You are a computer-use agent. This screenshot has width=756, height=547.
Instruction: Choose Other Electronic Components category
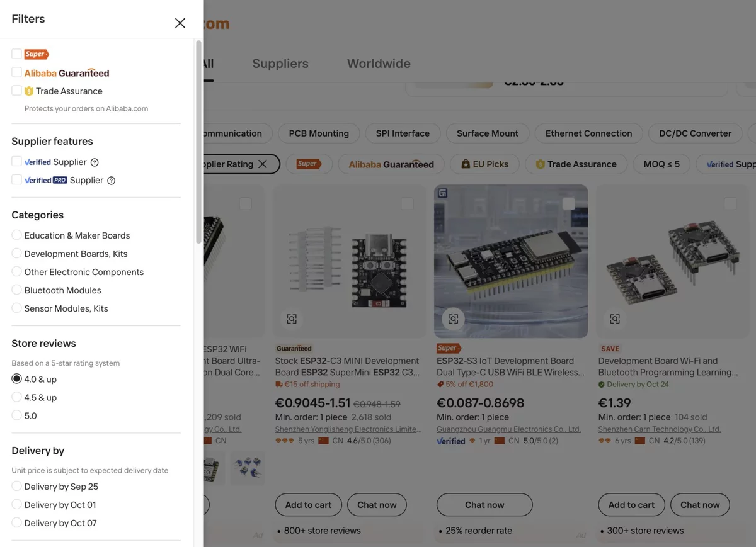[x=16, y=271]
